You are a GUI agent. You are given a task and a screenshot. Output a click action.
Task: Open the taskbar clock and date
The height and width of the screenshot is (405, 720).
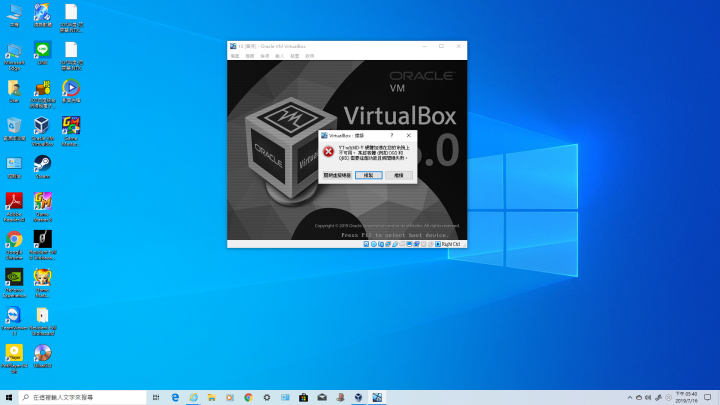click(x=686, y=397)
